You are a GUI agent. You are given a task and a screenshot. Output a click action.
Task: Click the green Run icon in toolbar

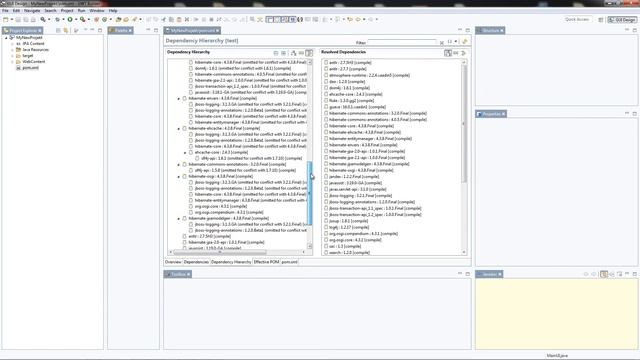point(70,19)
